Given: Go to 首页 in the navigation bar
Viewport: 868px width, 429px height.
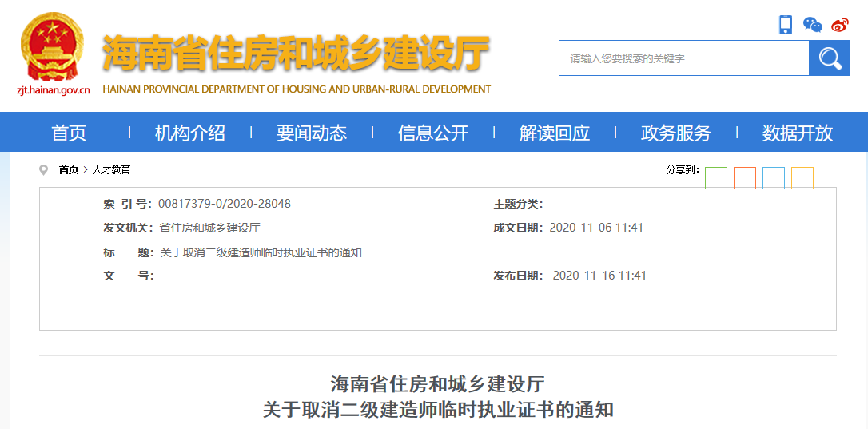Looking at the screenshot, I should [x=69, y=133].
